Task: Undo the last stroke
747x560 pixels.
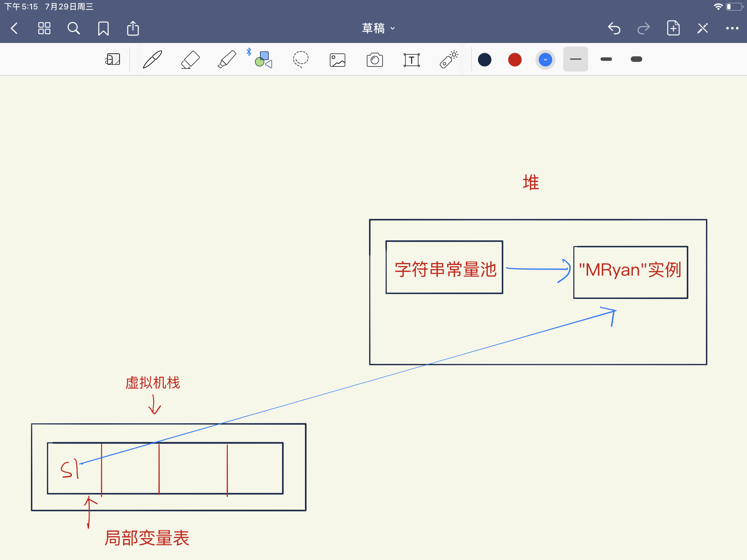Action: tap(614, 28)
